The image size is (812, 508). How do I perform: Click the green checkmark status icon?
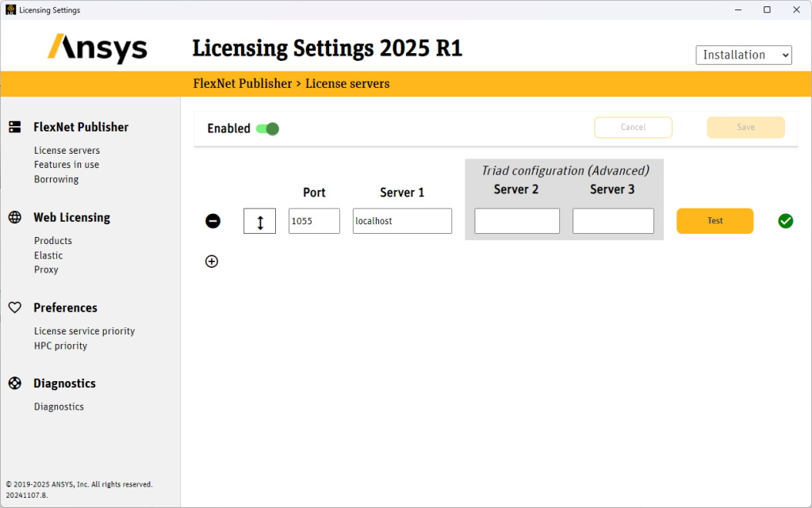tap(786, 220)
